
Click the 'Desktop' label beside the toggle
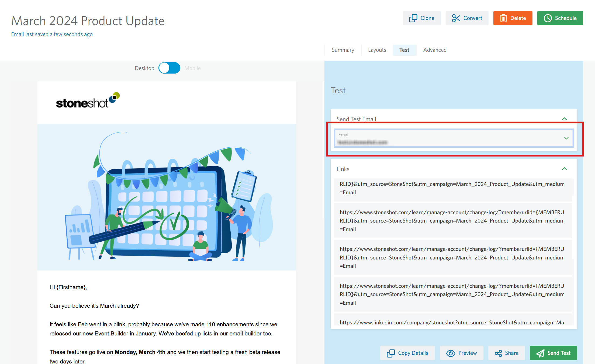point(144,68)
